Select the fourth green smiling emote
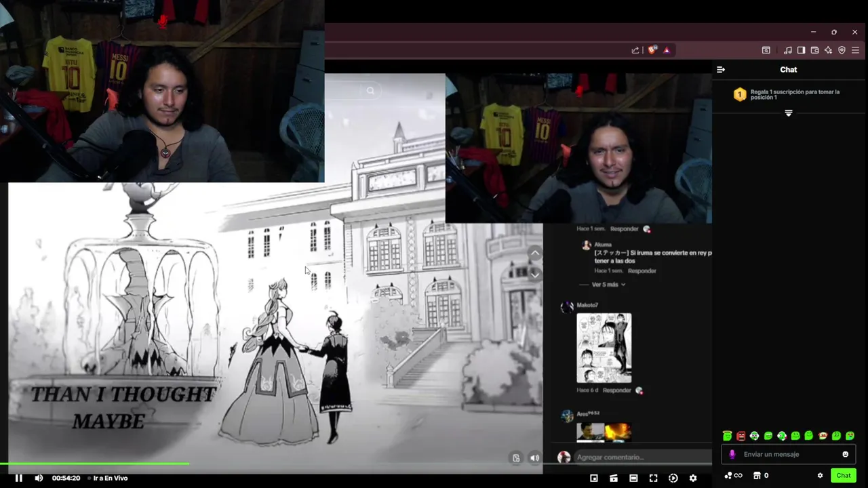The image size is (868, 488). pos(768,436)
